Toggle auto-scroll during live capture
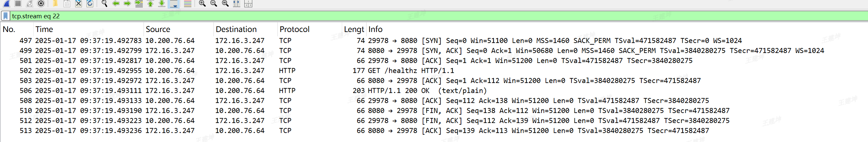The height and width of the screenshot is (142, 868). tap(174, 3)
